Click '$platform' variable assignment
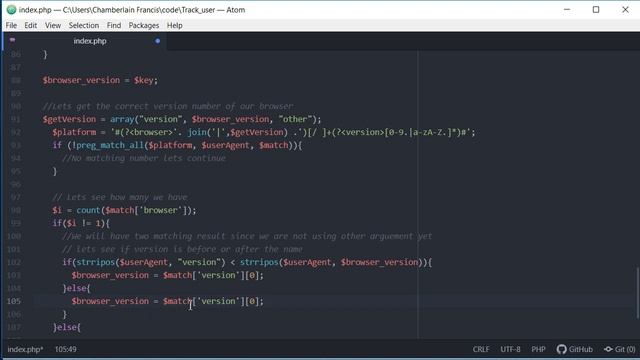640x360 pixels. point(74,132)
